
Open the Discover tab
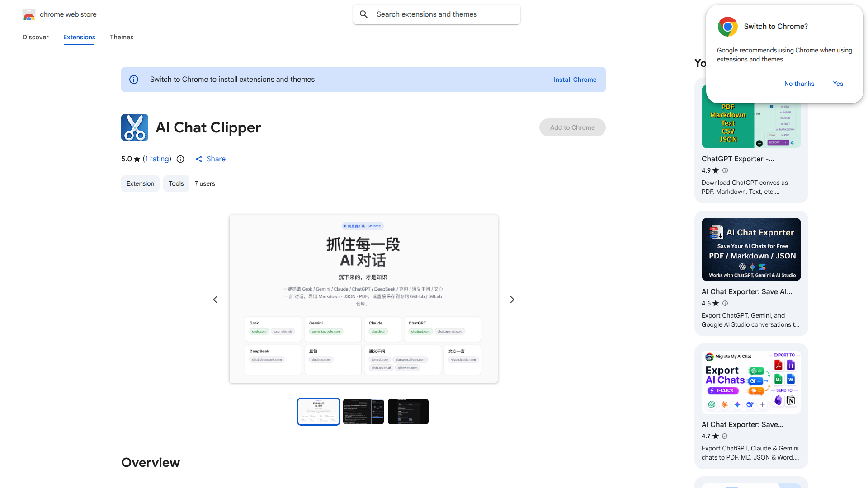pos(36,37)
